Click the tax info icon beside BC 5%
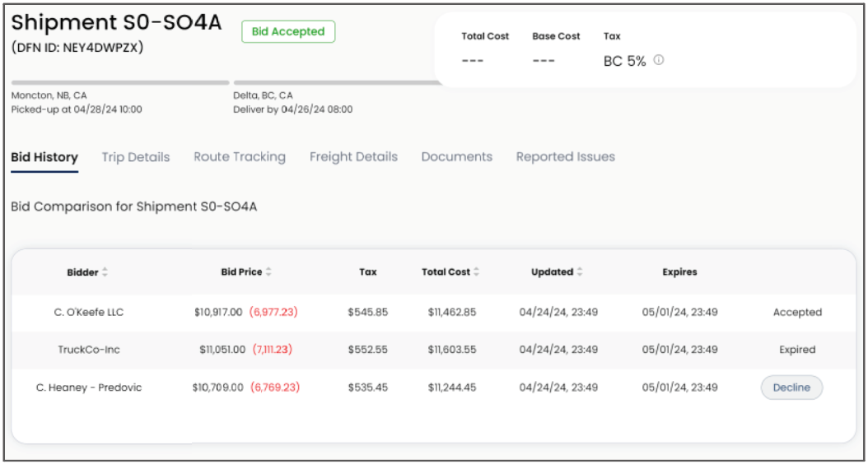868x464 pixels. (659, 60)
